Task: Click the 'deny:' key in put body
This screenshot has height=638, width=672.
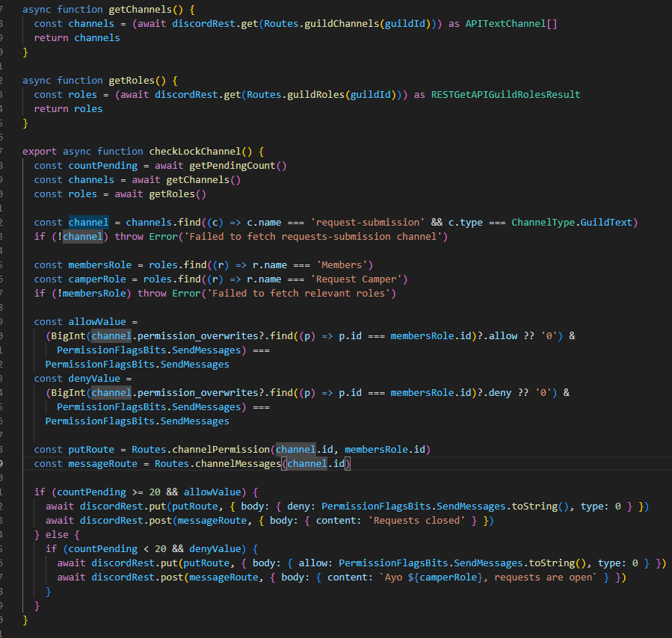Action: (x=301, y=506)
